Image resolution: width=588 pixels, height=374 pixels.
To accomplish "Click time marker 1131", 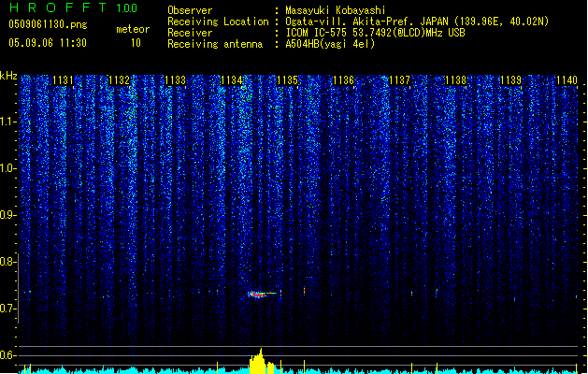I will [x=63, y=80].
